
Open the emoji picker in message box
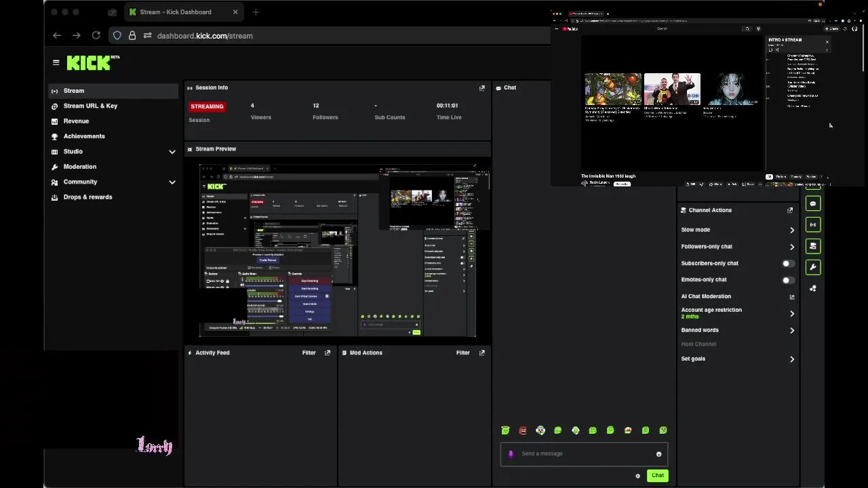tap(658, 454)
